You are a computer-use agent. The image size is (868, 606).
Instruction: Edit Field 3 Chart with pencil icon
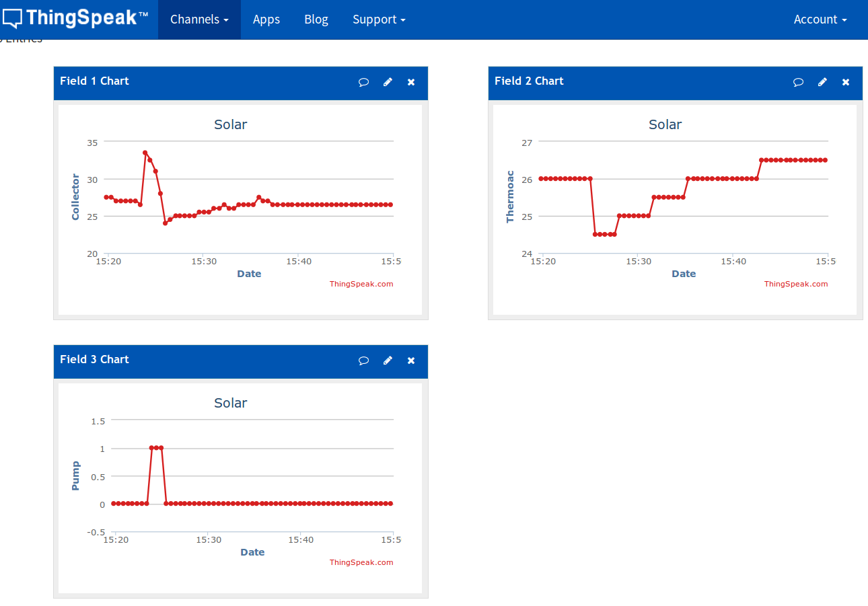tap(388, 361)
